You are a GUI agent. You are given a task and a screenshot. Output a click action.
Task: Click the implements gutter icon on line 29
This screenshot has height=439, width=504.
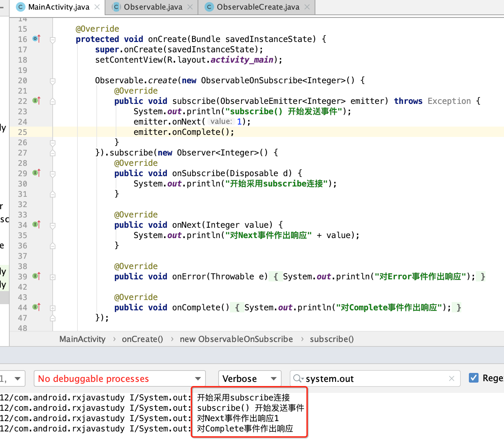tap(36, 173)
